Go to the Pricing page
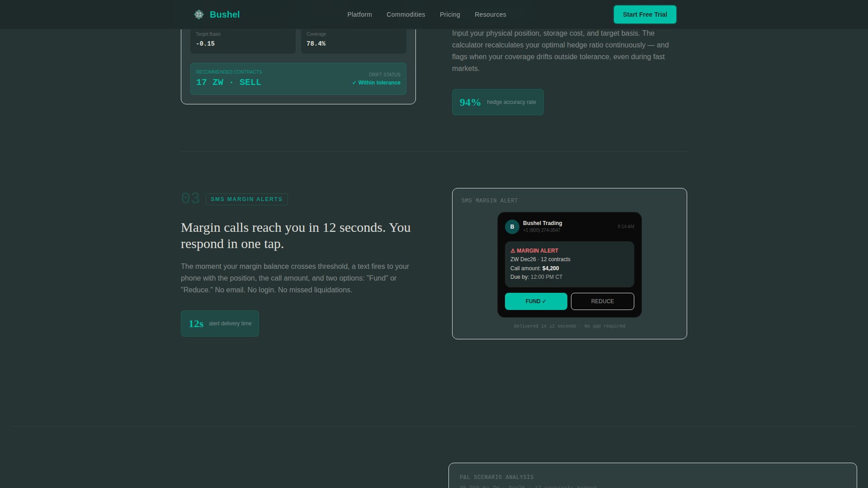Screen dimensions: 868x488 click(450, 14)
